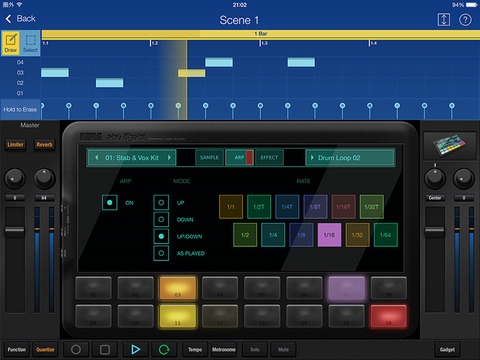Select UP arpeggiator mode
The width and height of the screenshot is (480, 360).
pyautogui.click(x=161, y=202)
